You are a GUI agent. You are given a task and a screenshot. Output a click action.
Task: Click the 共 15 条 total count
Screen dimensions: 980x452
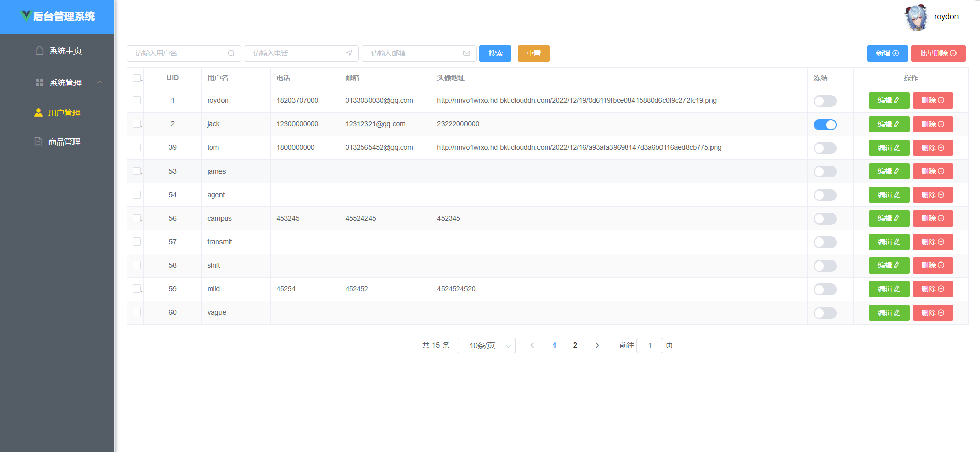pyautogui.click(x=436, y=345)
